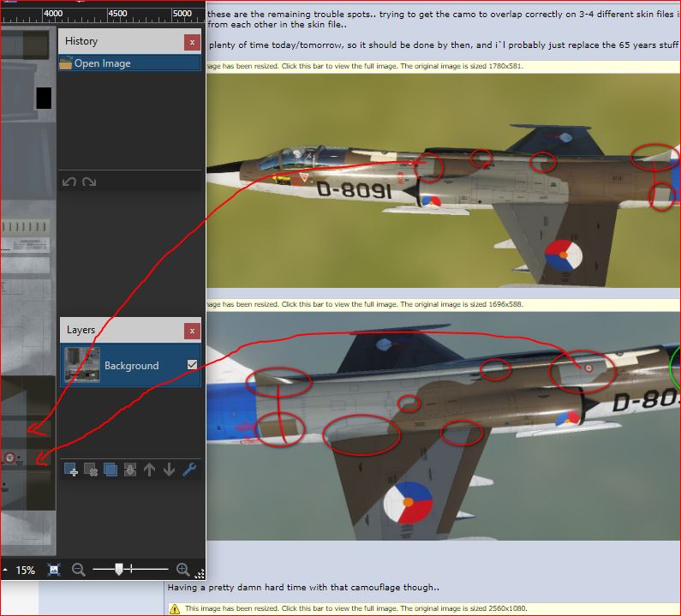Close the Layers panel
The width and height of the screenshot is (681, 616).
pos(192,331)
